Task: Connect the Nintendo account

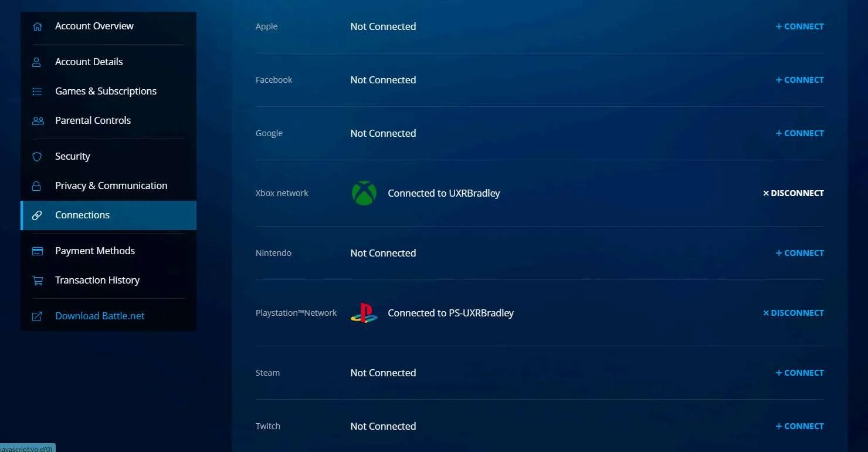Action: (x=800, y=253)
